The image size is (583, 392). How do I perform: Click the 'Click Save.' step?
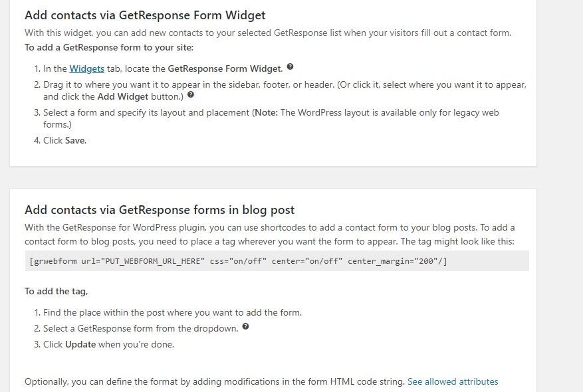[x=64, y=140]
